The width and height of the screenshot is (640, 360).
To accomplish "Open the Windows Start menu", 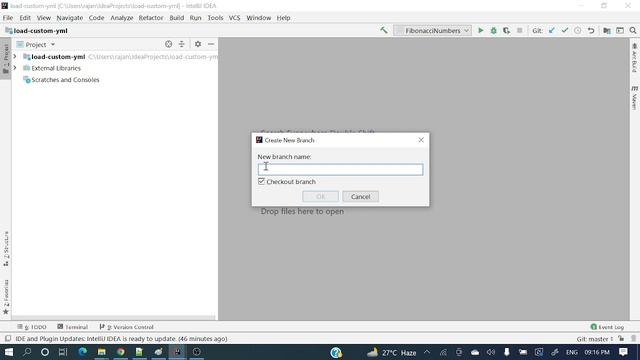I will (x=9, y=352).
